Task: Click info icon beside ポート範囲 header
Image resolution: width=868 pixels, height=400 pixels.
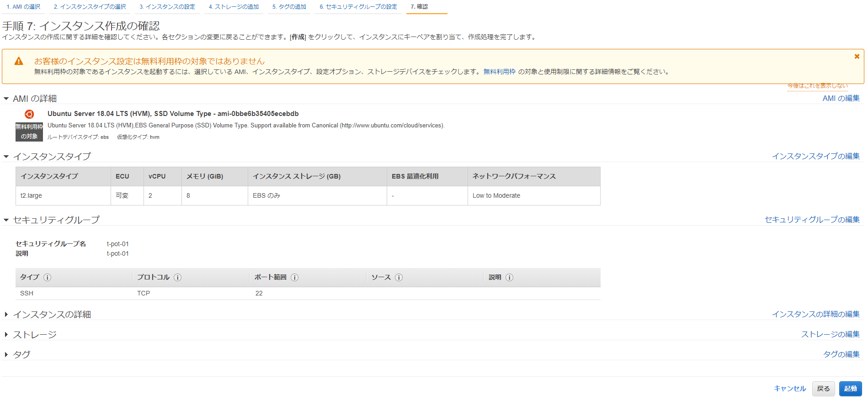Action: click(x=295, y=278)
